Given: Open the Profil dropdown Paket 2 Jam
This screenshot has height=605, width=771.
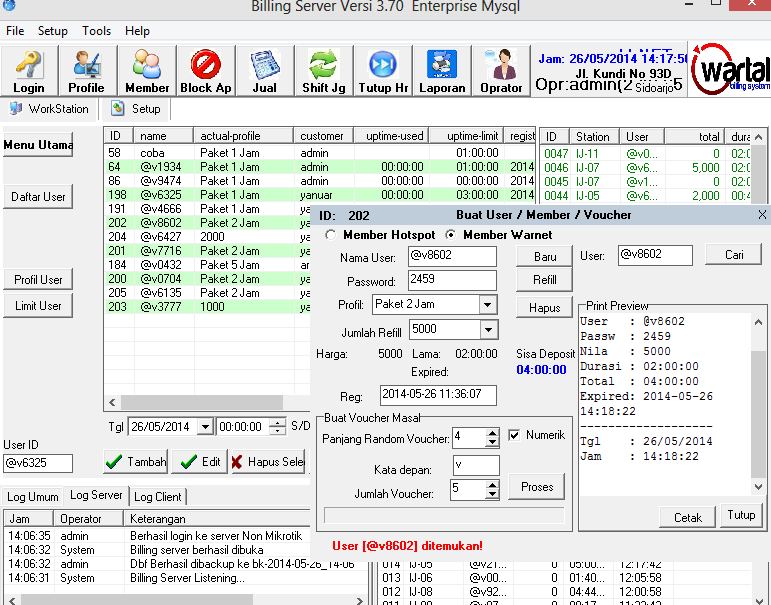Looking at the screenshot, I should tap(487, 304).
